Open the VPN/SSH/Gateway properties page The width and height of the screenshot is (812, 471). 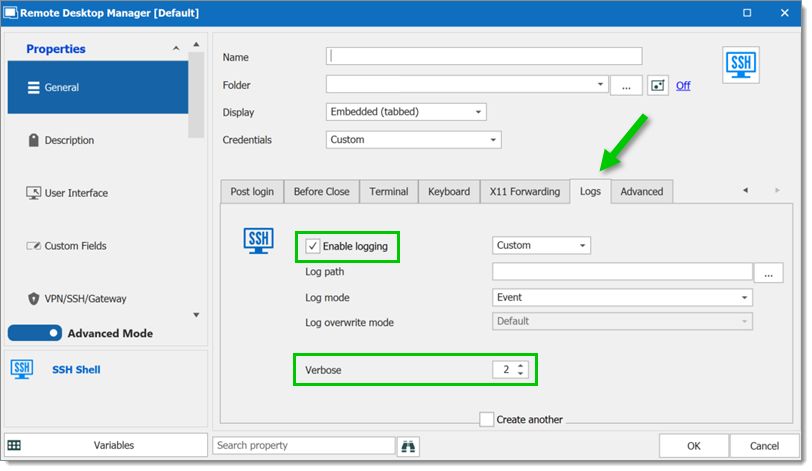pos(98,299)
